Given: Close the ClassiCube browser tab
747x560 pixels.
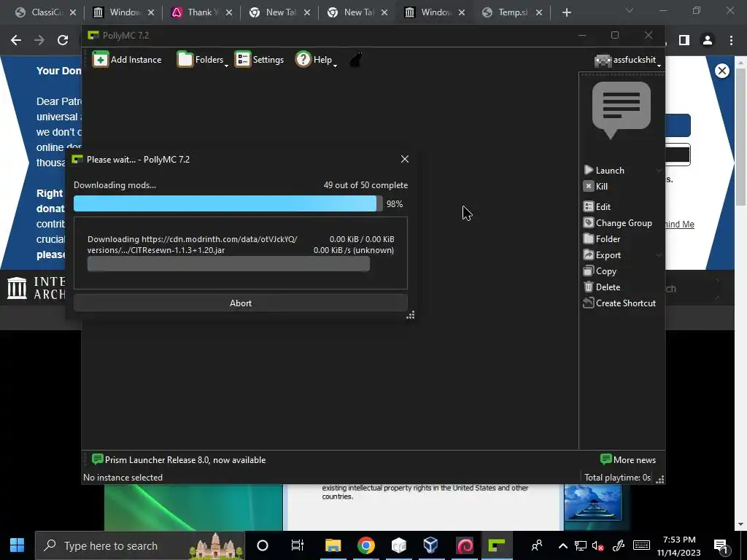Looking at the screenshot, I should pyautogui.click(x=73, y=12).
